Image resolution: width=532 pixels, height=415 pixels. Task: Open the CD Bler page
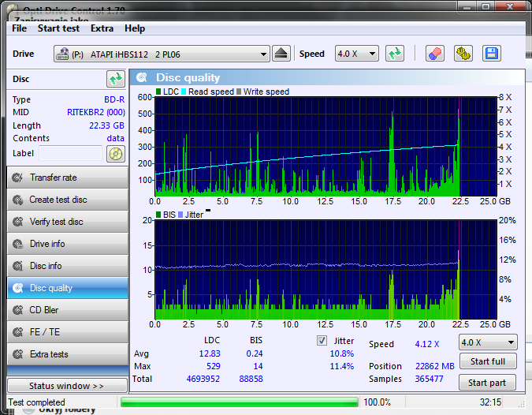pos(68,310)
